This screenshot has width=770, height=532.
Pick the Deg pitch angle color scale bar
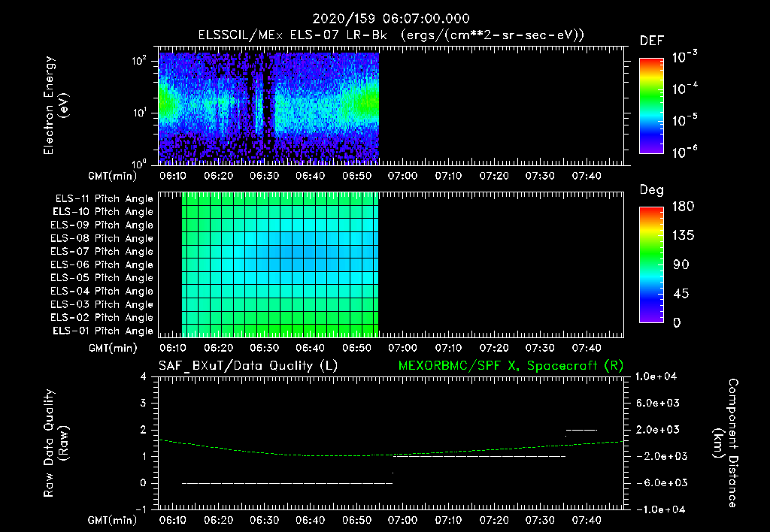click(652, 265)
